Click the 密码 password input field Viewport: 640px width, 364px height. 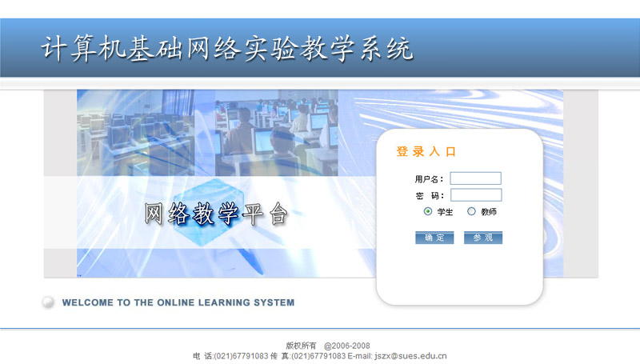[476, 195]
